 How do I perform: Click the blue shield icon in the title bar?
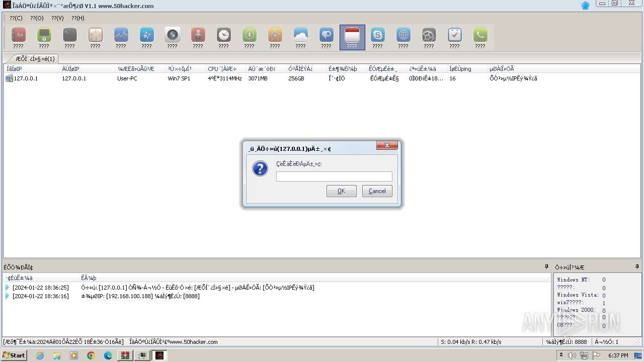click(x=585, y=6)
